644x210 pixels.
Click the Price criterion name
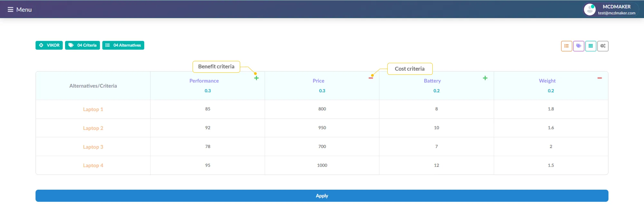point(318,81)
